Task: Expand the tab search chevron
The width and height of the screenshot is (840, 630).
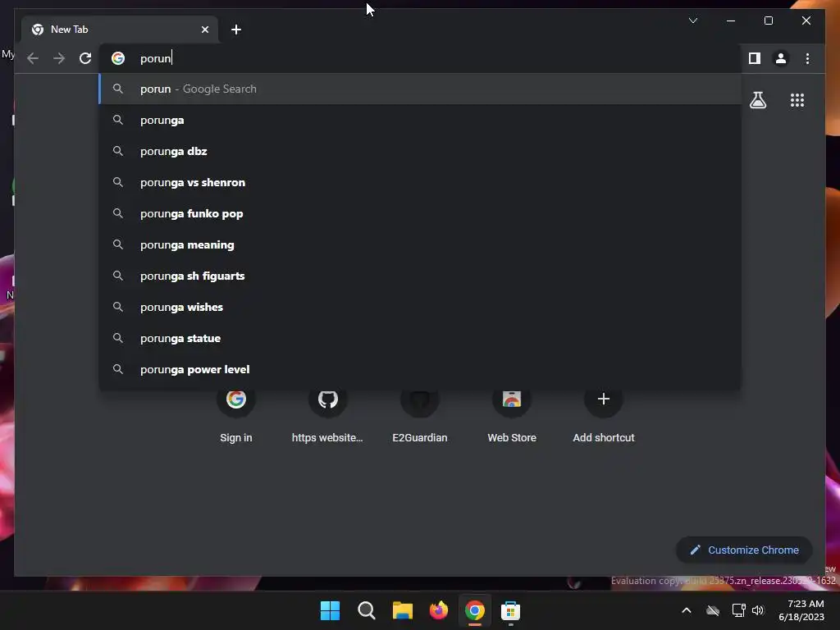Action: coord(692,21)
